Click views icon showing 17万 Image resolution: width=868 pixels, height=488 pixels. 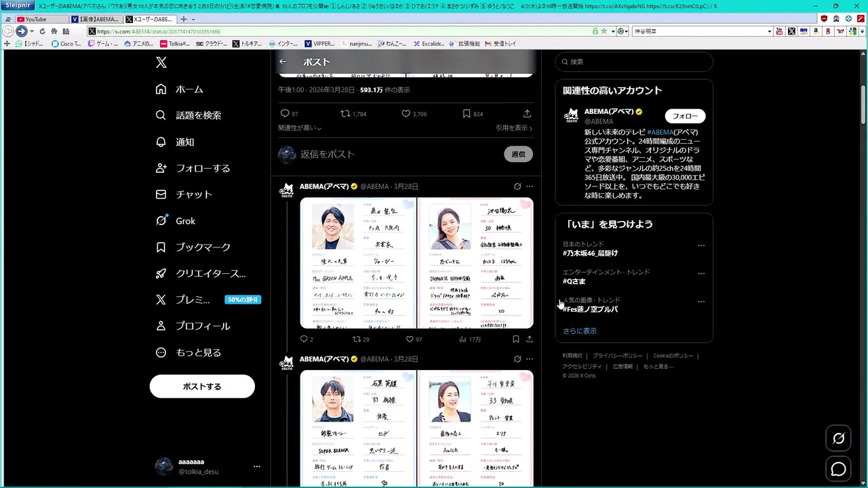point(463,339)
